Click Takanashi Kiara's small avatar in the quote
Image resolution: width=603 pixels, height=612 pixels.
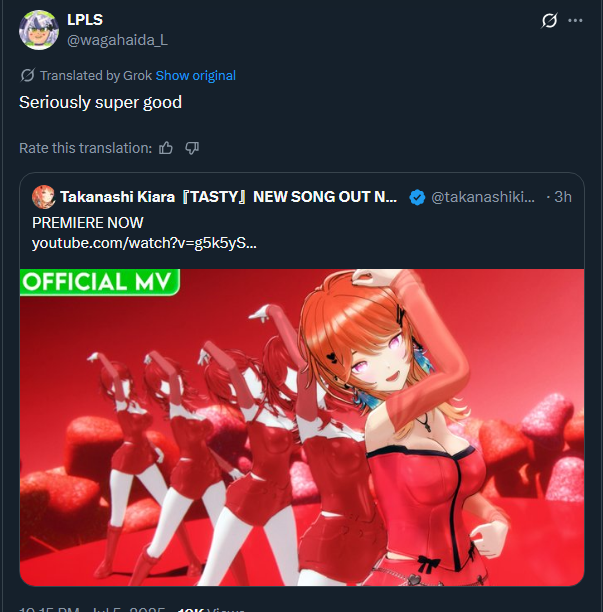[x=43, y=197]
